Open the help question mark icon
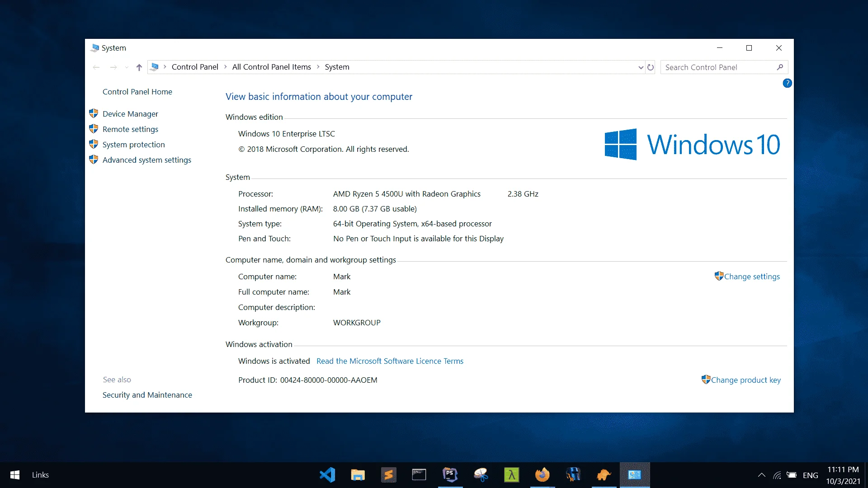Image resolution: width=868 pixels, height=488 pixels. pos(787,83)
